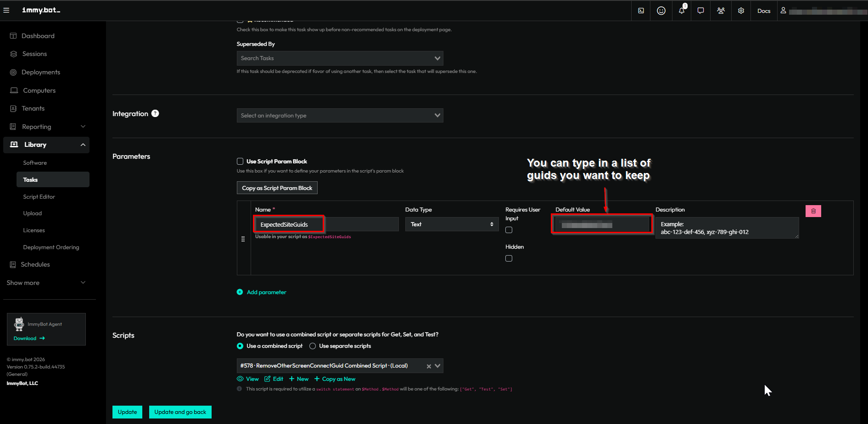Toggle the hamburger menu icon
This screenshot has width=868, height=424.
(6, 10)
